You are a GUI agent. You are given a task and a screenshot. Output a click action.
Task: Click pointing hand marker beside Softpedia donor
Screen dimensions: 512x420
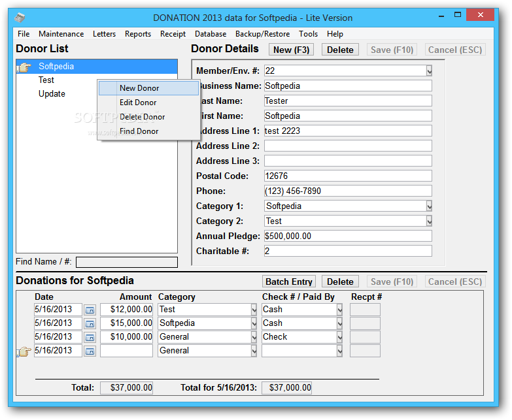coord(24,67)
